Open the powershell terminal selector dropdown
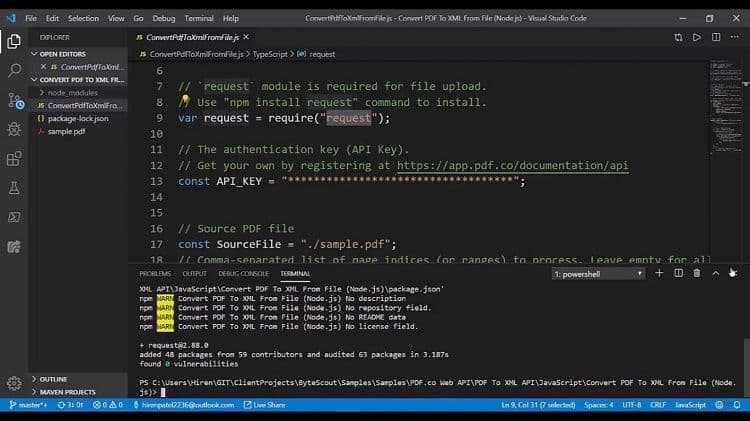Image resolution: width=750 pixels, height=421 pixels. (x=598, y=273)
